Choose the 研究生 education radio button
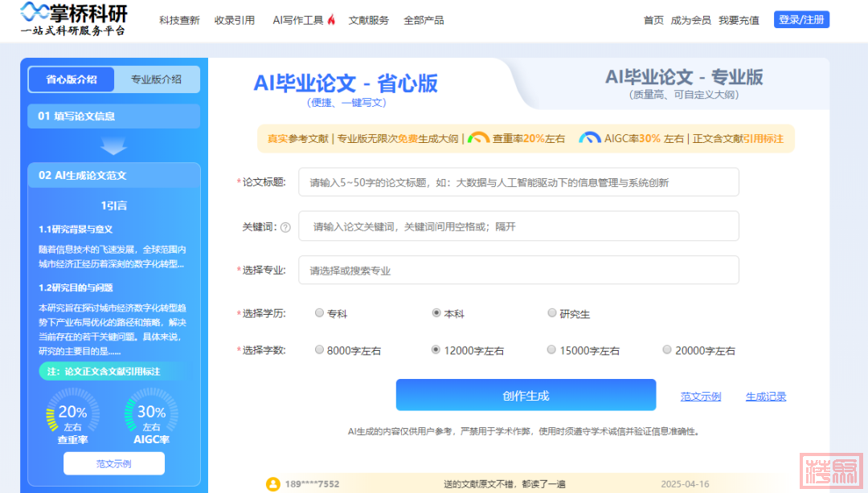This screenshot has height=493, width=868. click(x=552, y=313)
